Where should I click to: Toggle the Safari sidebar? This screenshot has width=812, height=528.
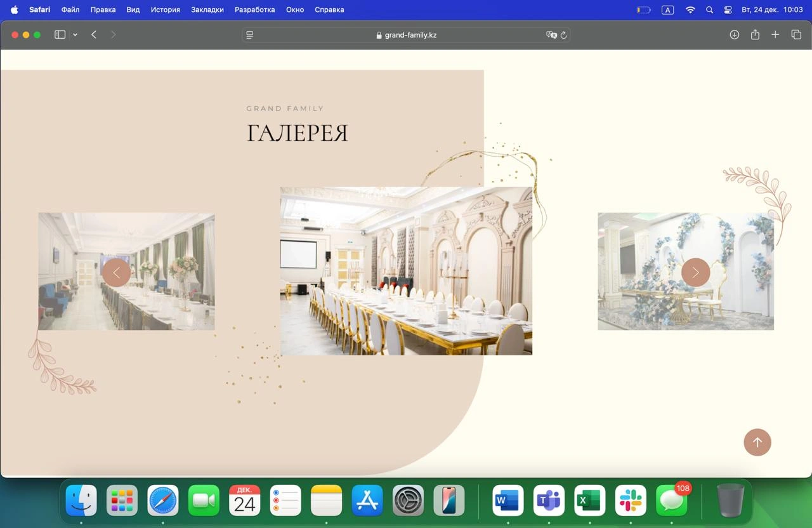click(60, 35)
